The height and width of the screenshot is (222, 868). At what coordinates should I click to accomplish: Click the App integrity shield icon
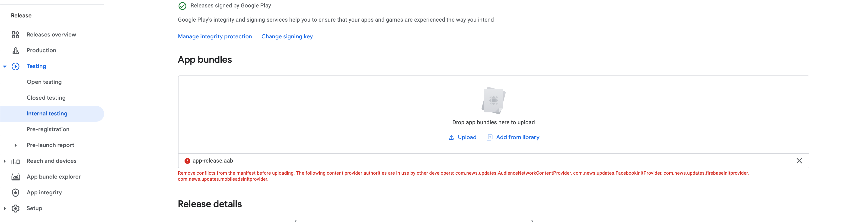(x=16, y=192)
